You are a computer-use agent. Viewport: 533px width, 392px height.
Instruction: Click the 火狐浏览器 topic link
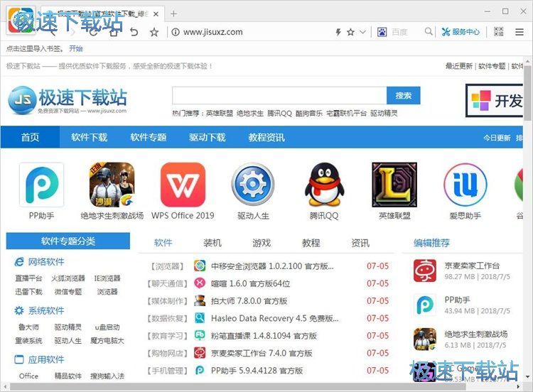68,278
